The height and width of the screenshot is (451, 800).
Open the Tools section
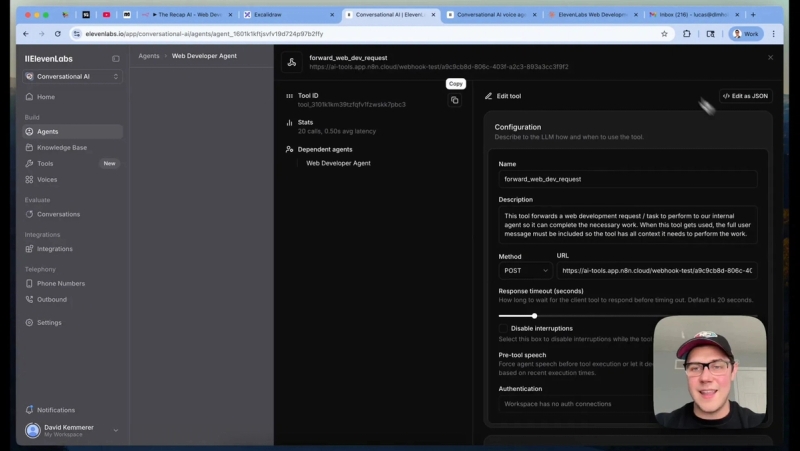(x=72, y=164)
